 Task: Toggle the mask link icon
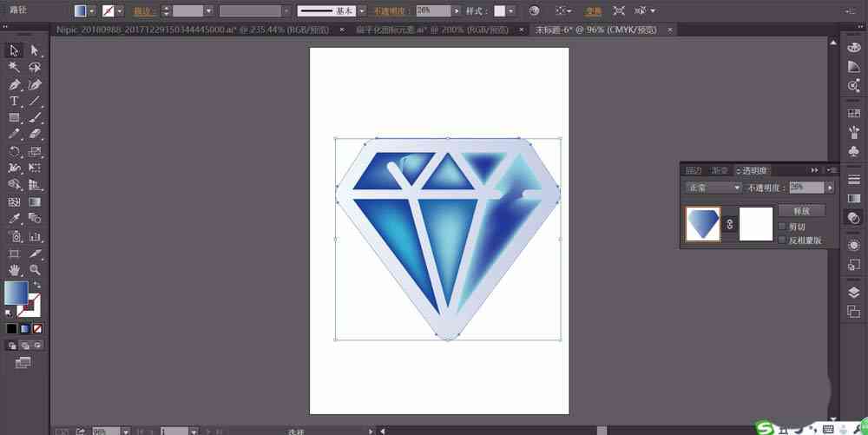click(730, 224)
